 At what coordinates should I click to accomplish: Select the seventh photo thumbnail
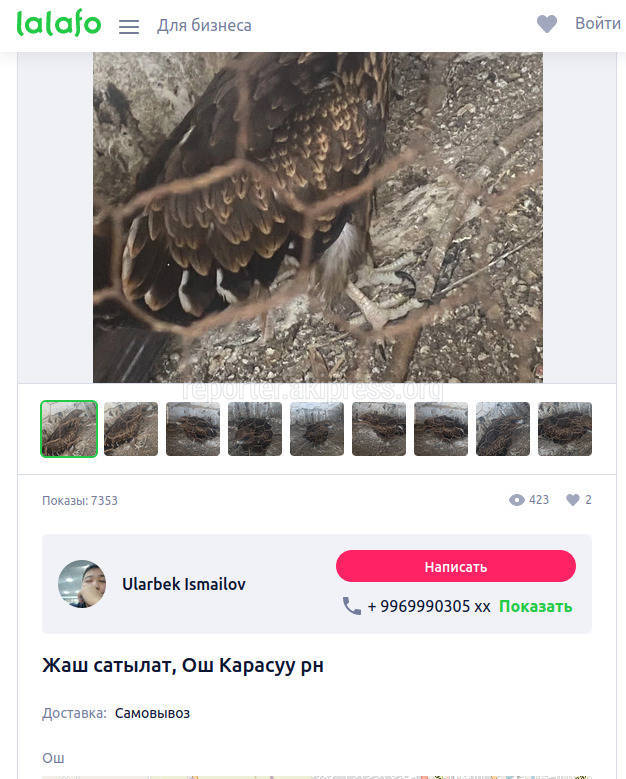441,429
